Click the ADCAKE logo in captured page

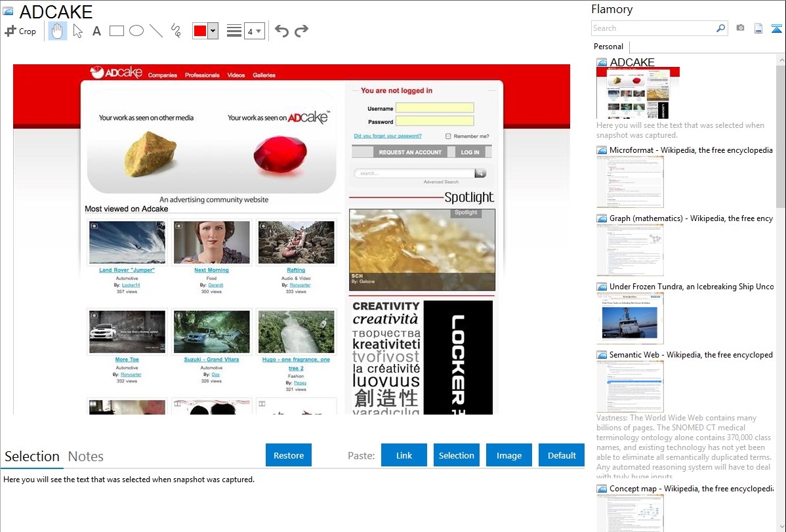click(116, 73)
